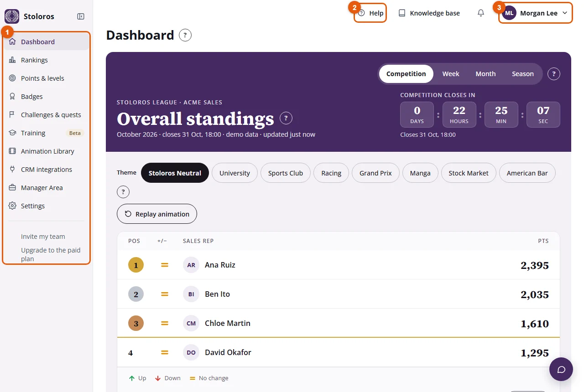Expand the Morgan Lee account menu
The width and height of the screenshot is (584, 392).
click(535, 13)
